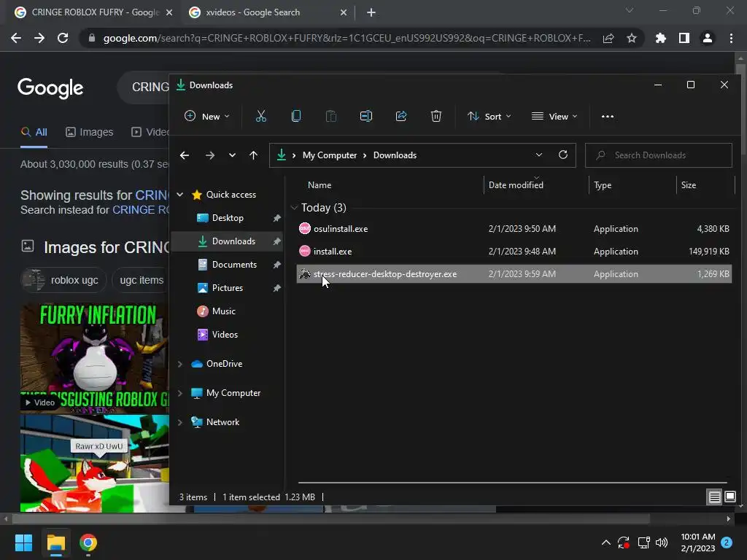
Task: Switch to xvideos Google Search tab
Action: pos(267,12)
